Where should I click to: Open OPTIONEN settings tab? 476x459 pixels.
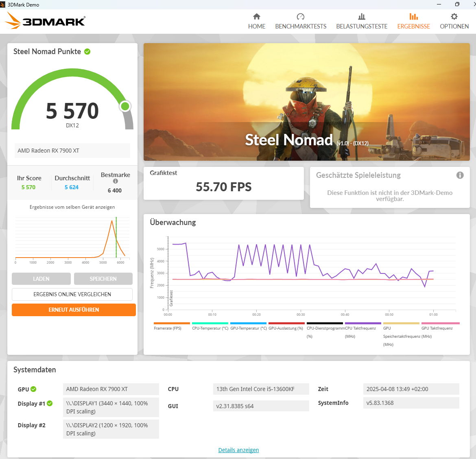pyautogui.click(x=454, y=22)
